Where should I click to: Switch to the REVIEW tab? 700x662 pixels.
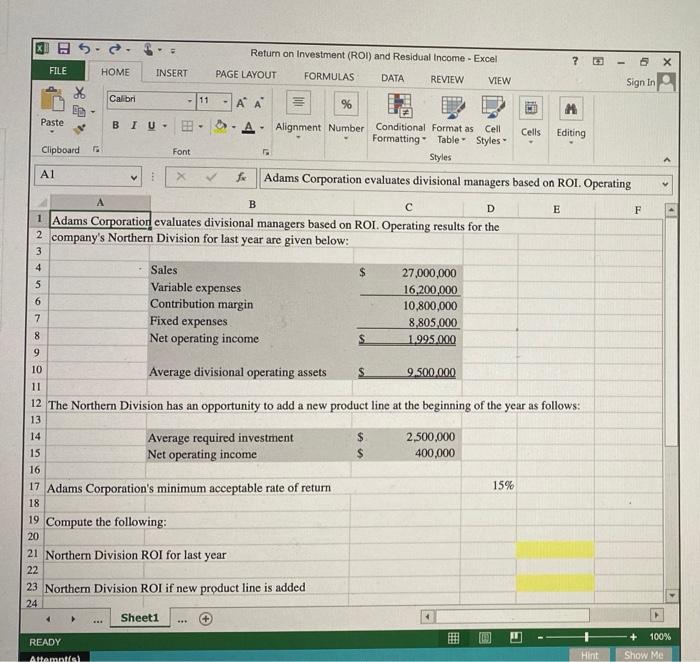point(447,79)
